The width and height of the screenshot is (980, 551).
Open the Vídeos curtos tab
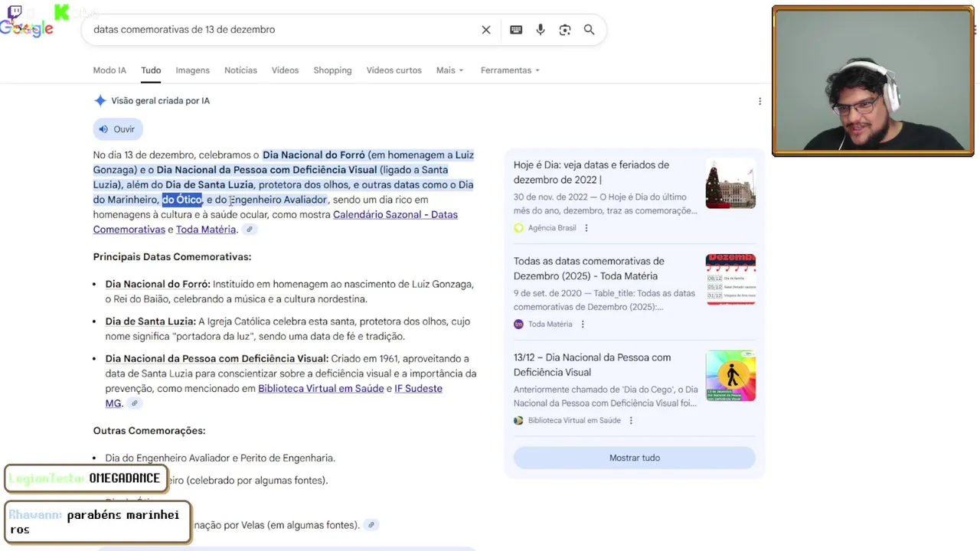pyautogui.click(x=394, y=70)
